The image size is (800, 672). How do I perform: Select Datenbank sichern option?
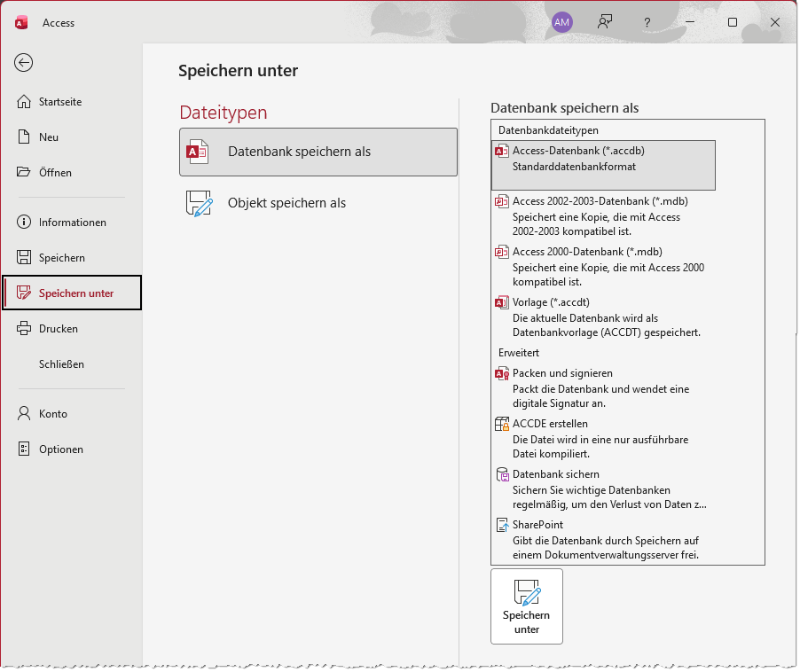click(x=603, y=488)
